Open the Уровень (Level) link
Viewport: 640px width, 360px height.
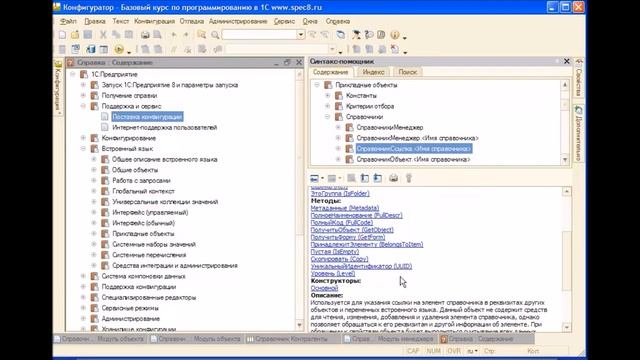(333, 273)
